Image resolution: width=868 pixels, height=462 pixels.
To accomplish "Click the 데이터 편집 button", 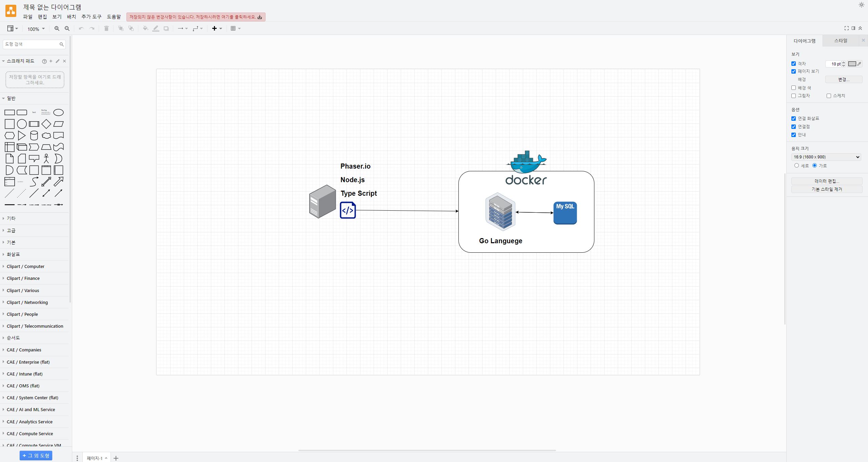I will 826,181.
